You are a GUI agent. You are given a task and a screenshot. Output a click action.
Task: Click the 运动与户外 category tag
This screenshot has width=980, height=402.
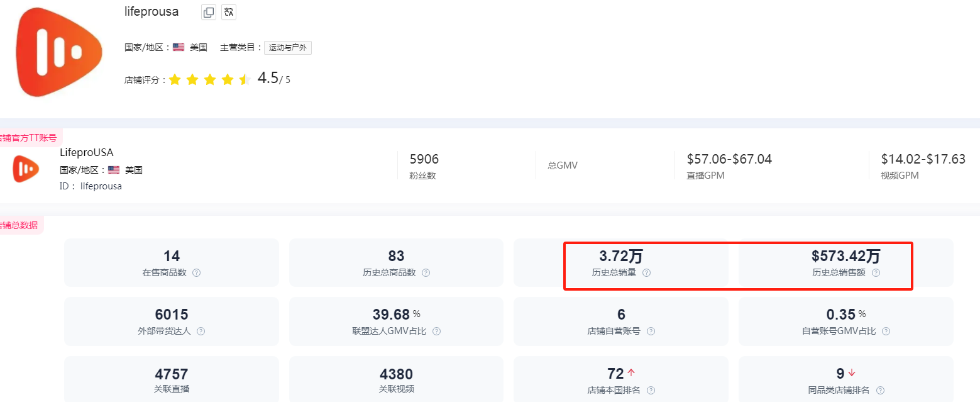pos(288,48)
